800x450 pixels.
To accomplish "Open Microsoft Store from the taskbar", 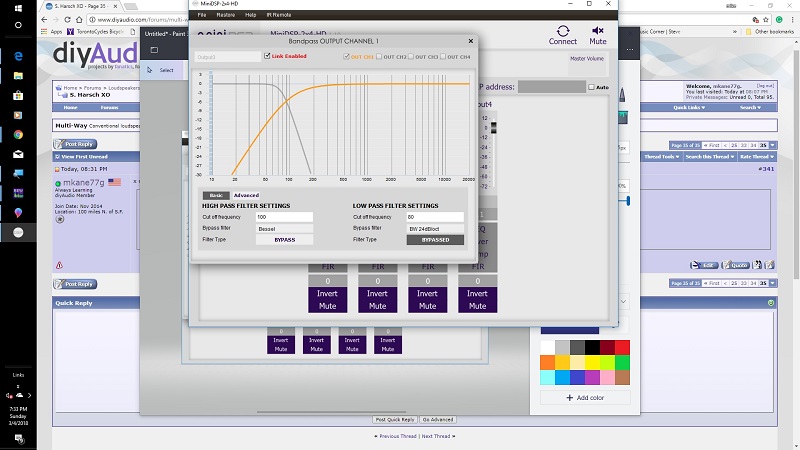I will [x=18, y=95].
